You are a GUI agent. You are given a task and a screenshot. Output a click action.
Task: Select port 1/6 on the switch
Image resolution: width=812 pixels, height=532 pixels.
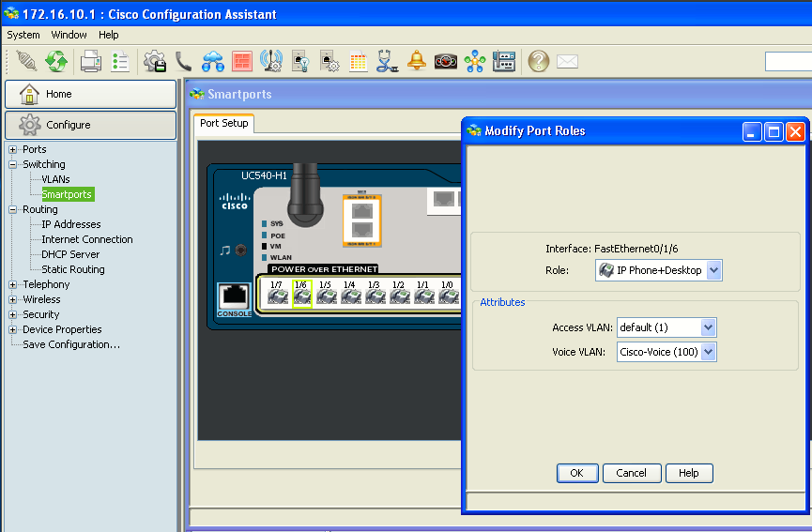tap(302, 293)
